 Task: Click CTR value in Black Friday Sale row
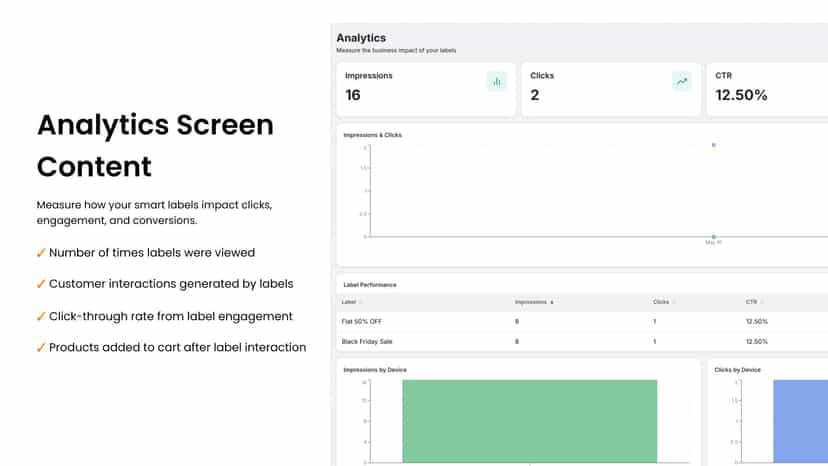[x=757, y=341]
